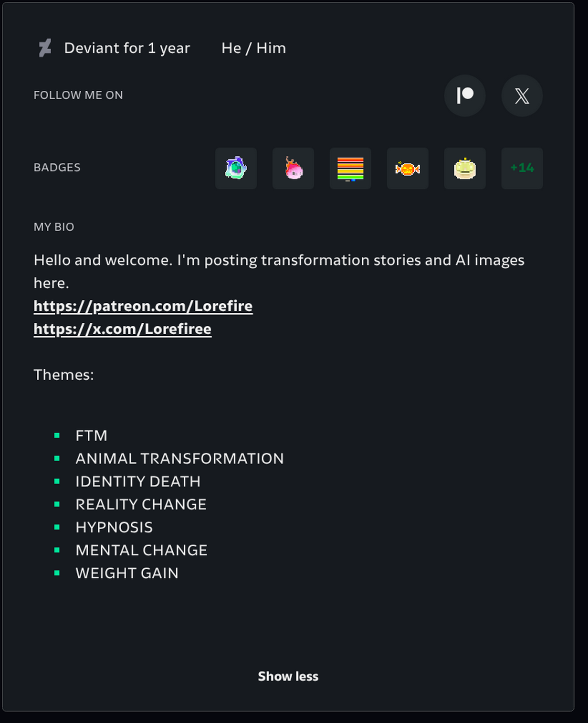Collapse bio with Show less
The width and height of the screenshot is (588, 723).
click(x=288, y=676)
